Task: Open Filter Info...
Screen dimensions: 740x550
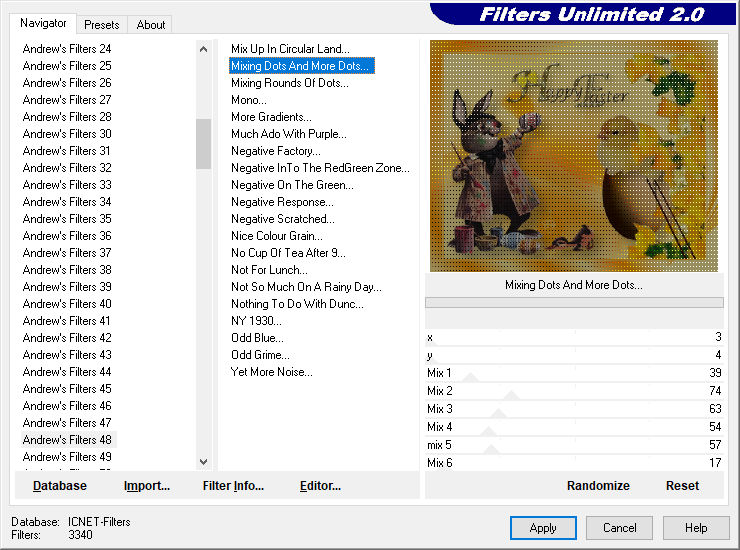Action: click(233, 485)
